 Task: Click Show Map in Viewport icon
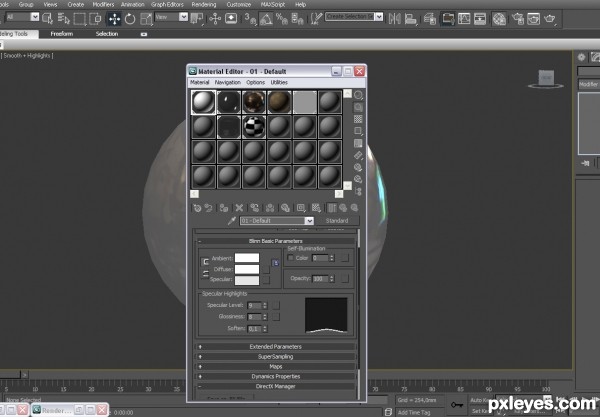[316, 208]
